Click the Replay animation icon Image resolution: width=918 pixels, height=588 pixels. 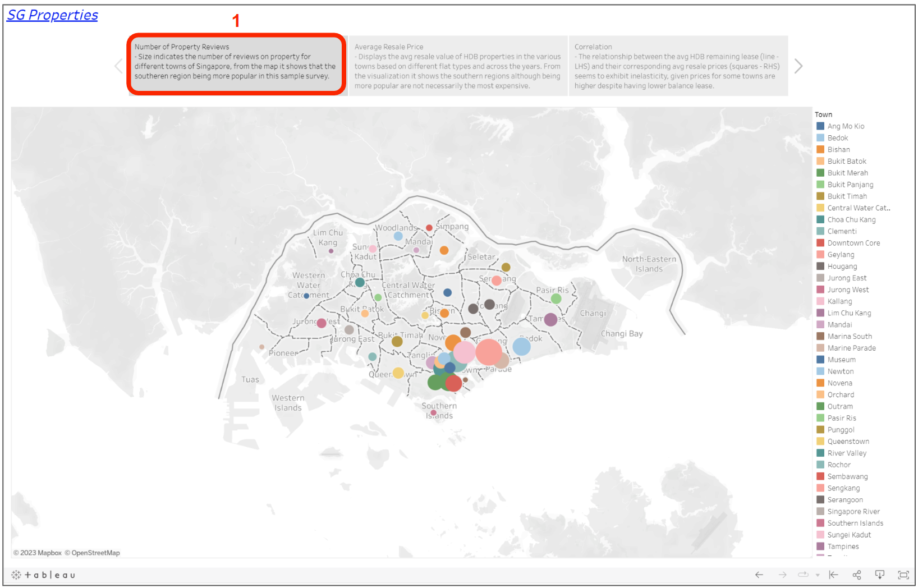coord(804,575)
